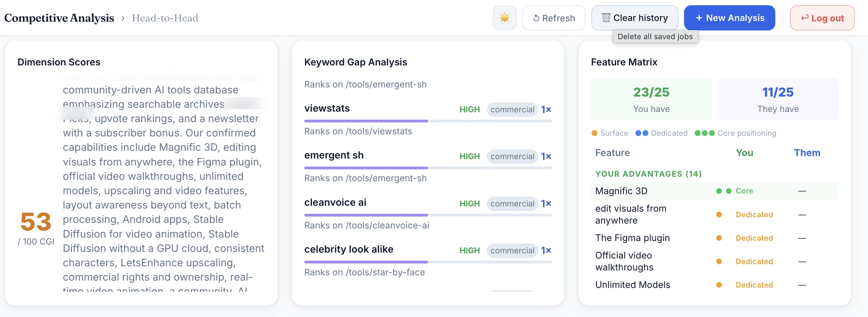Select the emergent sh keyword

click(334, 155)
